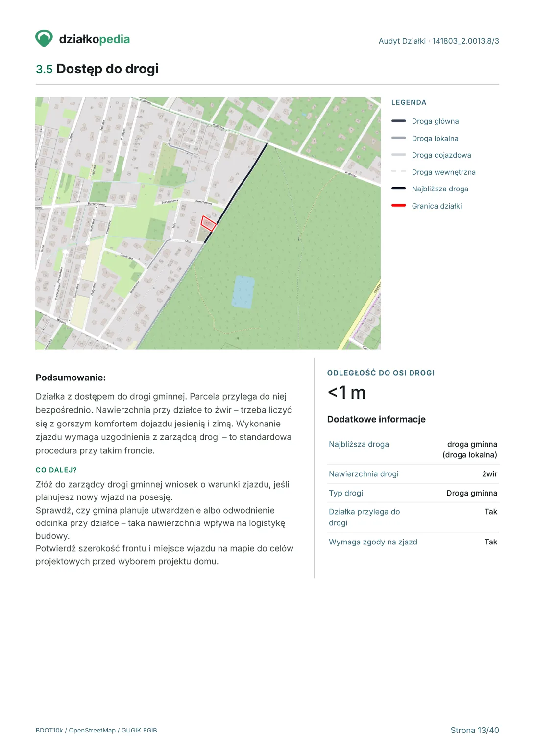Click the 'Działka przylega do drogi' row label
The height and width of the screenshot is (756, 535).
365,517
